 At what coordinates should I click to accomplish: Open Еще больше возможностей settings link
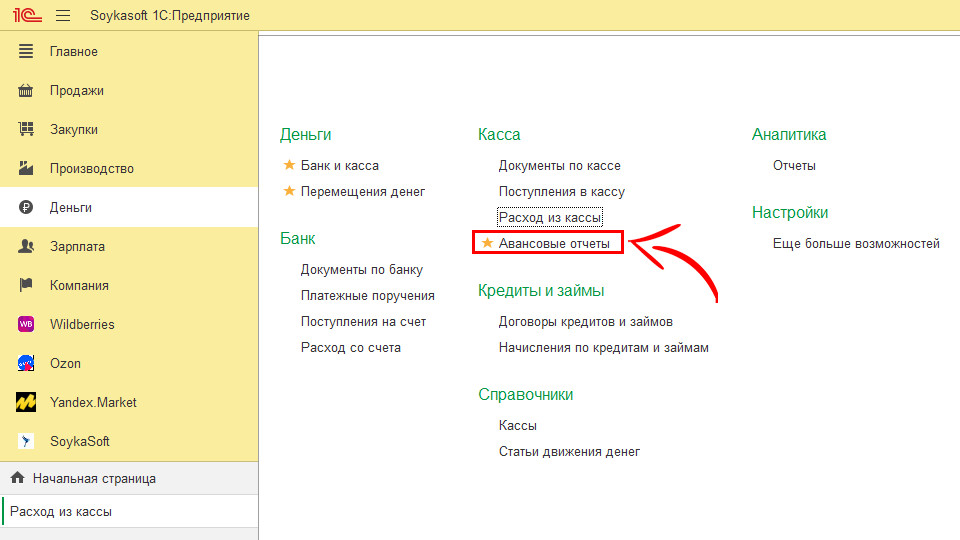856,243
